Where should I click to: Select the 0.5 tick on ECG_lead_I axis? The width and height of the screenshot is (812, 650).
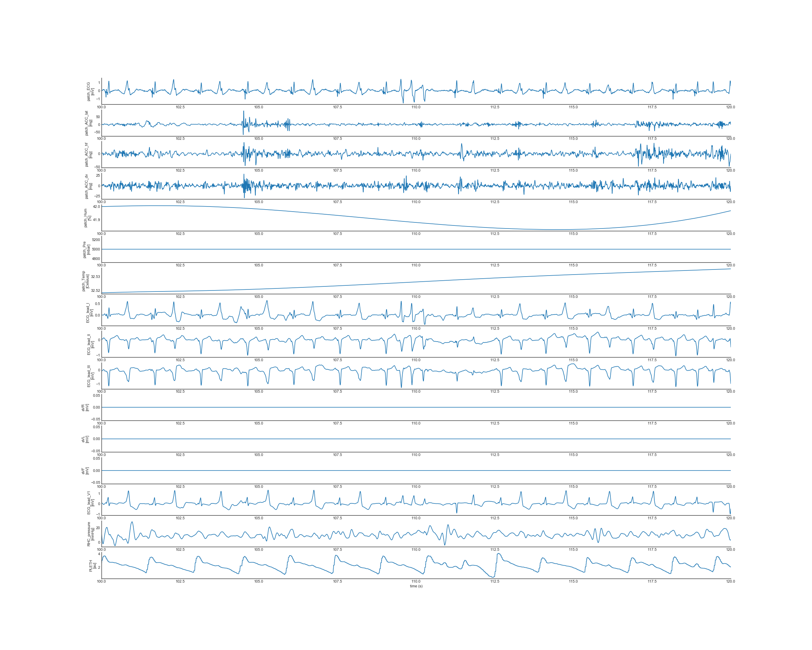97,304
